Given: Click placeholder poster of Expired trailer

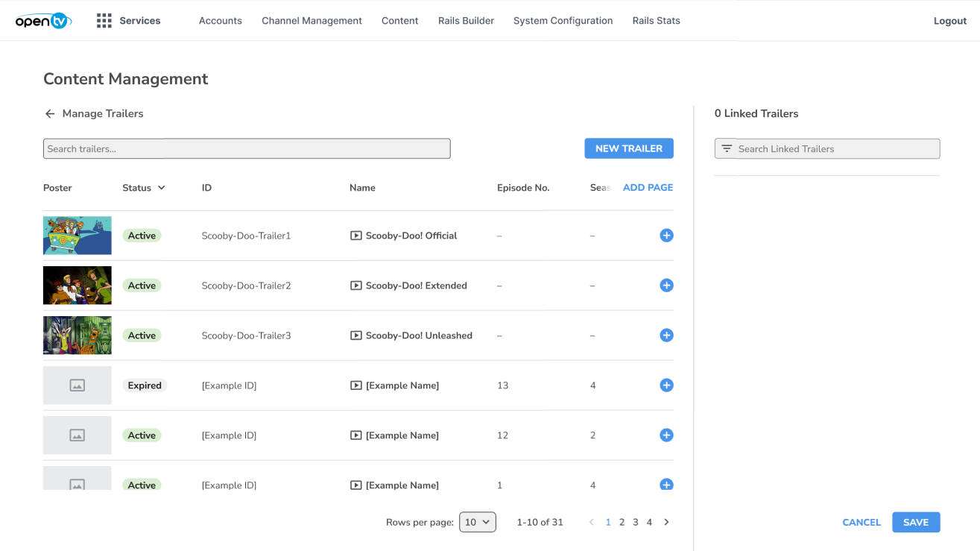Looking at the screenshot, I should [78, 385].
